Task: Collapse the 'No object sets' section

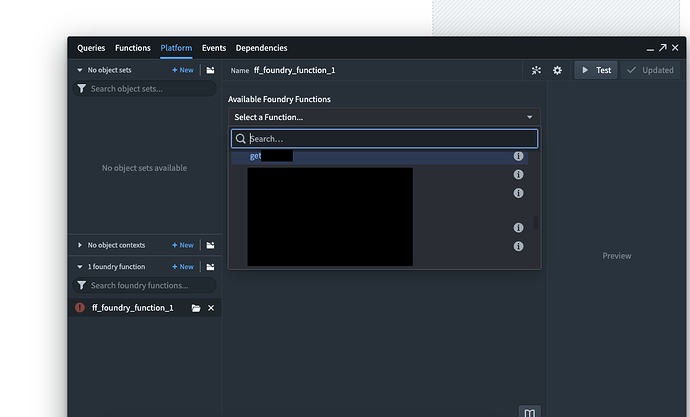Action: [81, 71]
